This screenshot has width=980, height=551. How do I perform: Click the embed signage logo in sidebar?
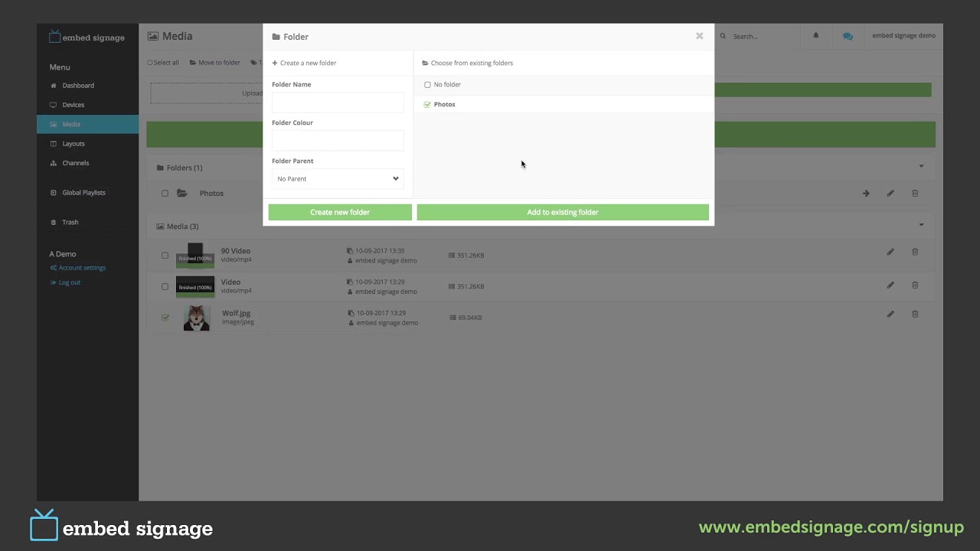87,37
